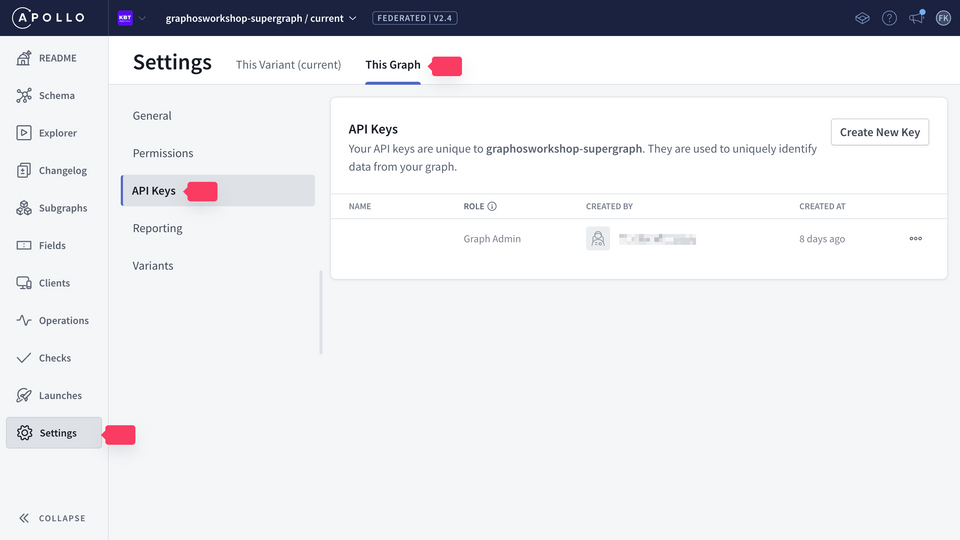960x540 pixels.
Task: Click the Changelog icon
Action: (24, 170)
